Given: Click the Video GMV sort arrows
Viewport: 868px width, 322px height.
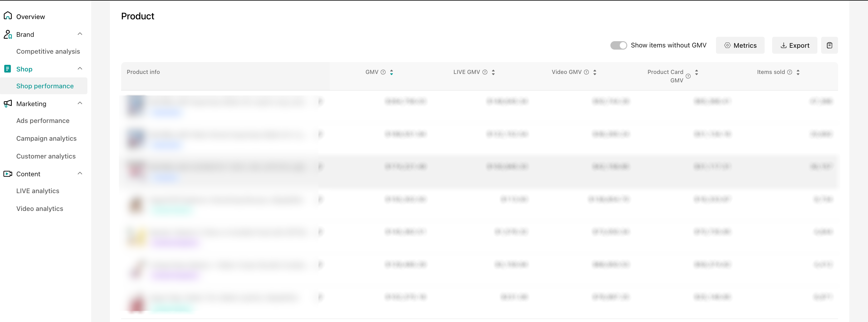Looking at the screenshot, I should (595, 72).
